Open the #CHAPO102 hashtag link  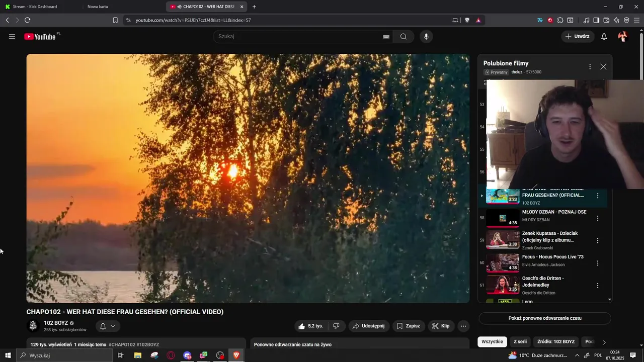(x=122, y=344)
